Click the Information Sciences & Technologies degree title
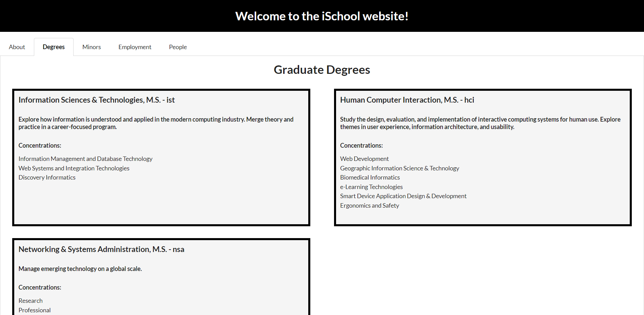The width and height of the screenshot is (644, 315). click(x=96, y=100)
